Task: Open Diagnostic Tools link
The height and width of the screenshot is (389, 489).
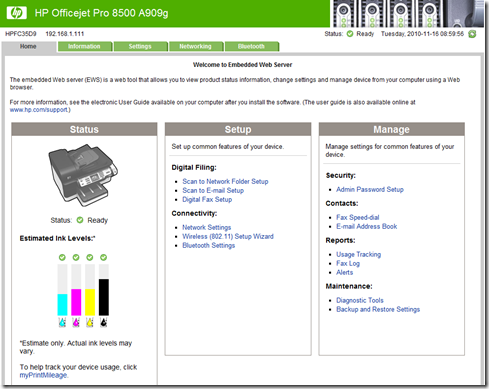Action: pos(360,300)
